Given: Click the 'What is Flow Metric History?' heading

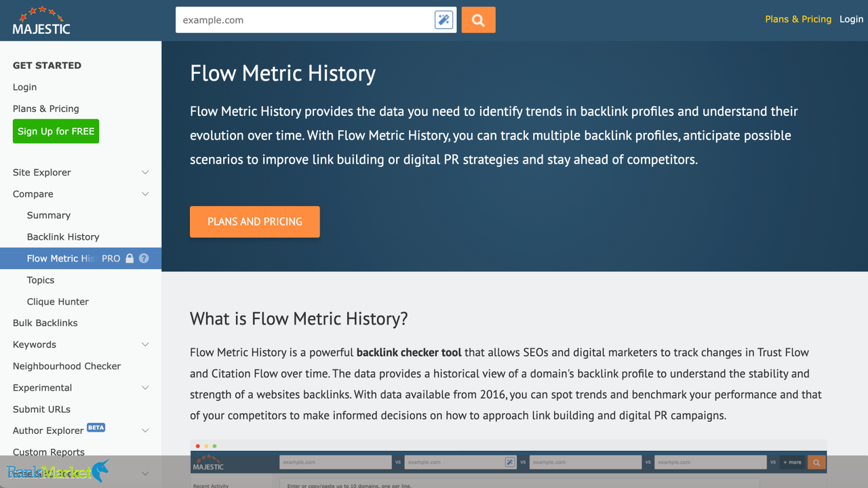Looking at the screenshot, I should click(299, 319).
